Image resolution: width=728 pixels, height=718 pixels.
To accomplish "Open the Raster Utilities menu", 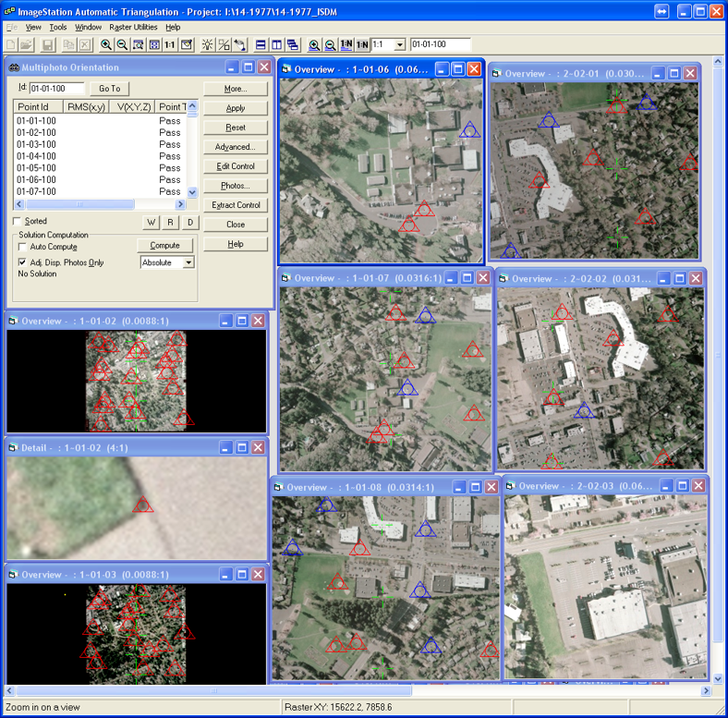I will click(x=134, y=28).
